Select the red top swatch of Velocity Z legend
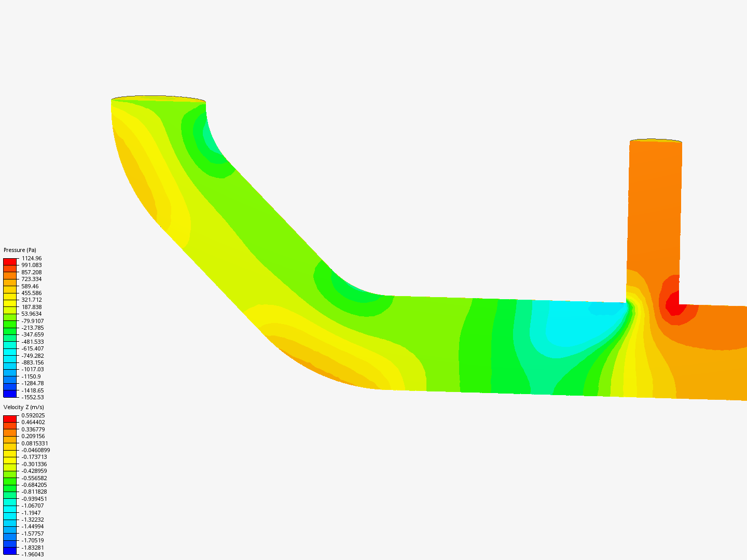Screen dimensions: 747x560 tap(10, 419)
